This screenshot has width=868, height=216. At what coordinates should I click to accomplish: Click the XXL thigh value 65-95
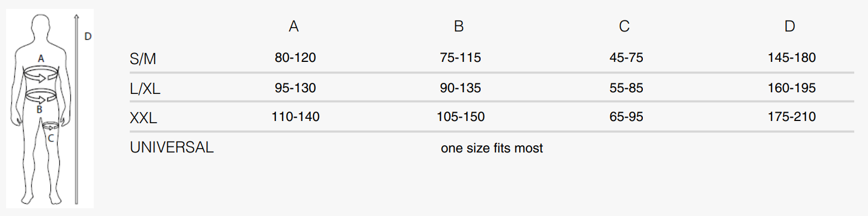point(626,117)
